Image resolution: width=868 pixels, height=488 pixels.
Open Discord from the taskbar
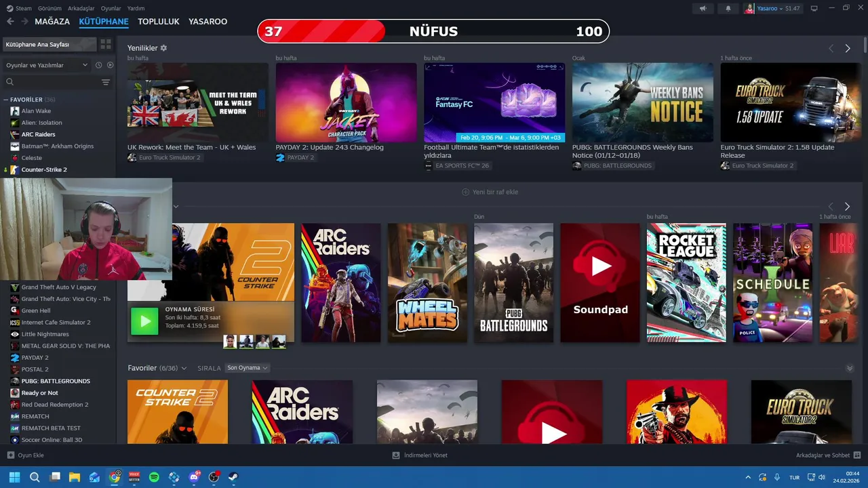(x=194, y=477)
